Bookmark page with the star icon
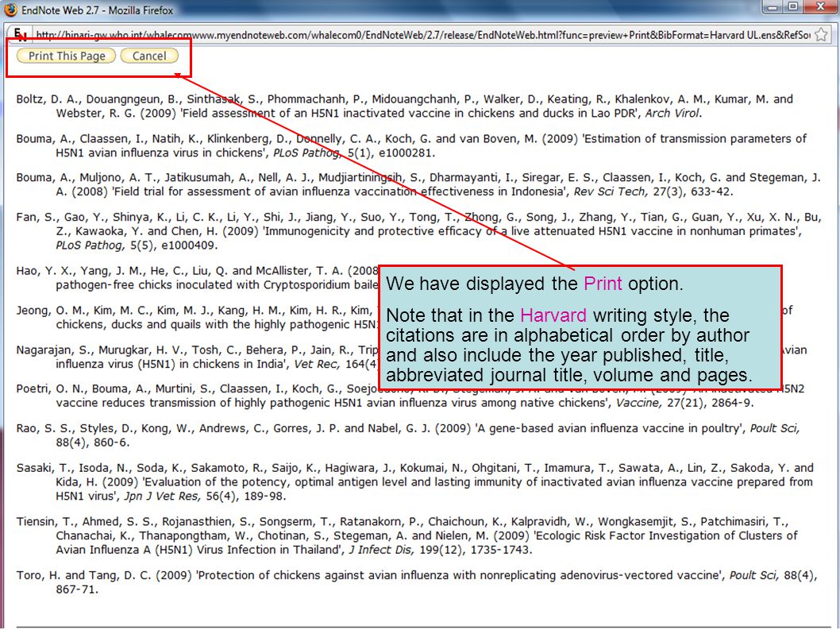Viewport: 840px width, 630px height. (x=821, y=35)
